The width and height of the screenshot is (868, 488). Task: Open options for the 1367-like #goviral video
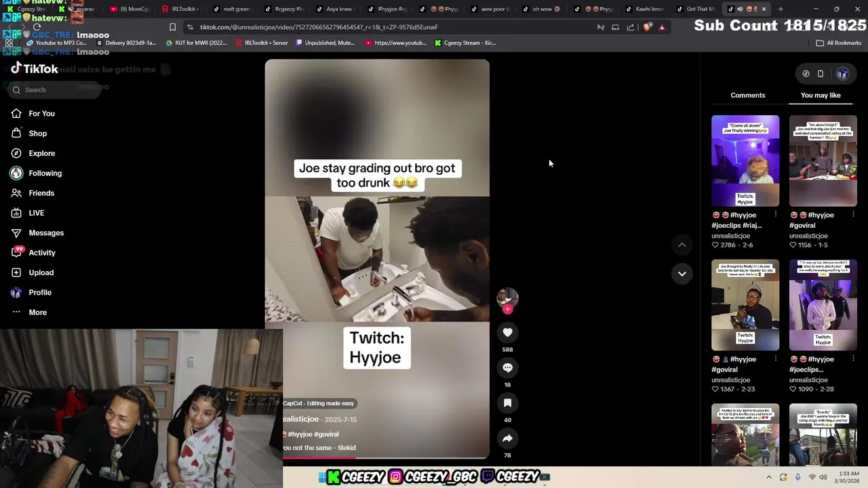776,359
